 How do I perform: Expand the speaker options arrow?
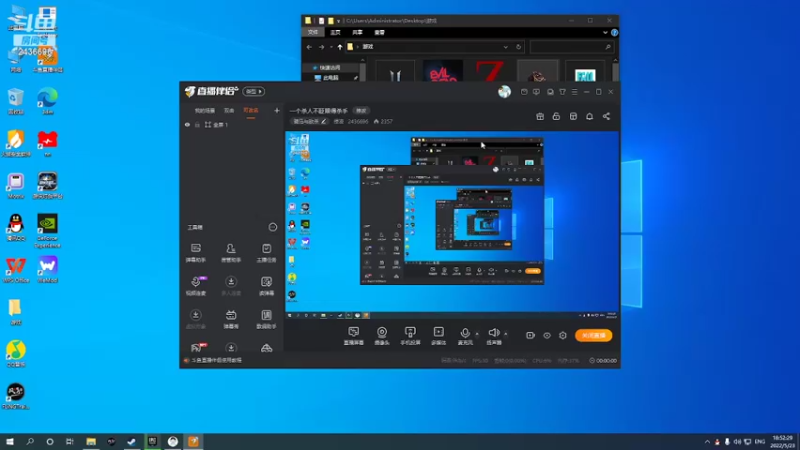[506, 334]
